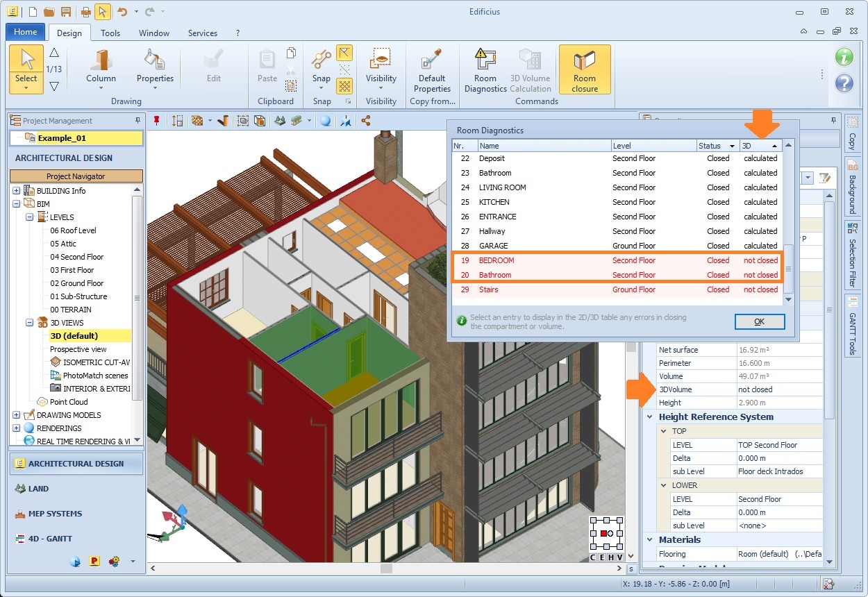
Task: Click the green help info icon
Action: coord(844,58)
